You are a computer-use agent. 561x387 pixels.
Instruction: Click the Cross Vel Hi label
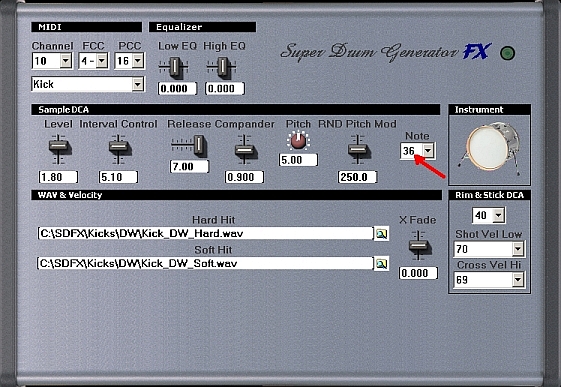pyautogui.click(x=489, y=265)
